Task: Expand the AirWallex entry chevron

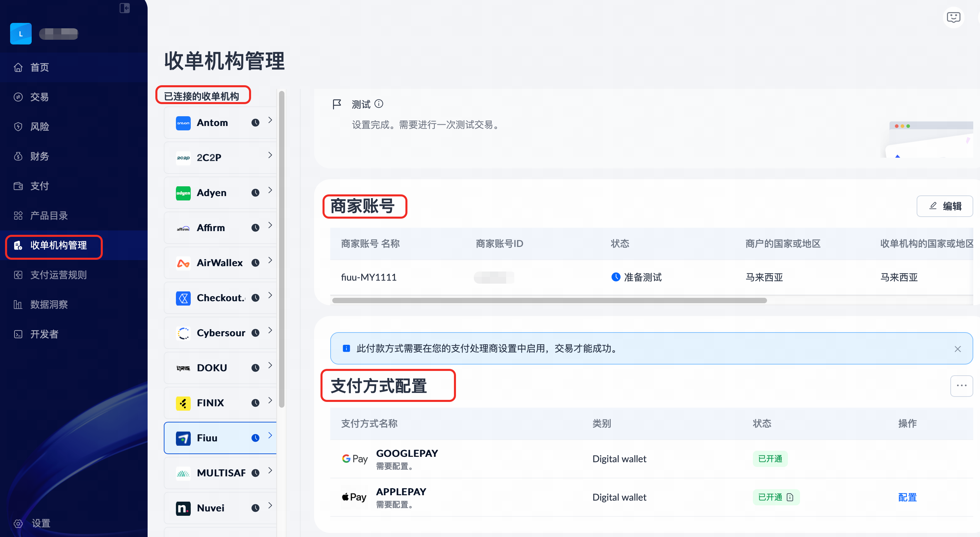Action: (270, 260)
